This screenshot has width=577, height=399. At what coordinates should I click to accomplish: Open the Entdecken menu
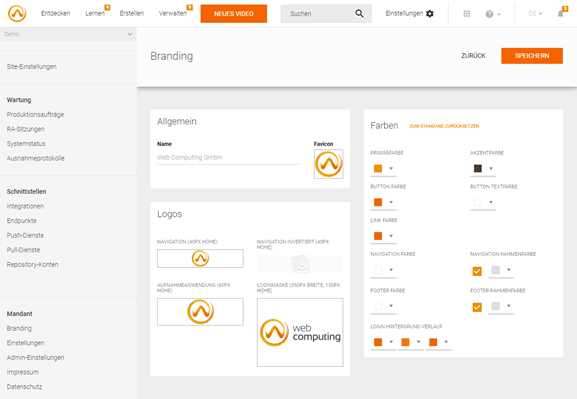pos(56,13)
